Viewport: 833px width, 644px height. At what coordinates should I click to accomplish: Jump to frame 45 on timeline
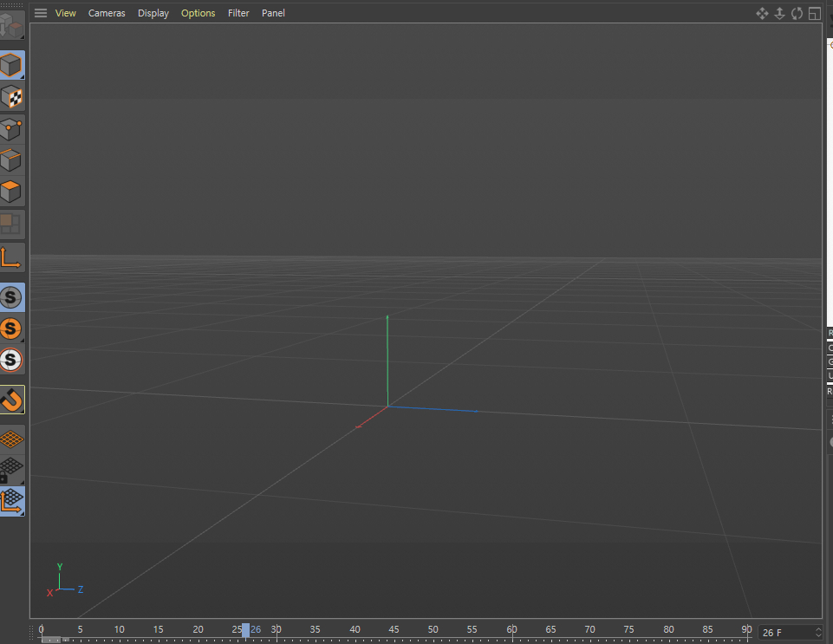(394, 629)
